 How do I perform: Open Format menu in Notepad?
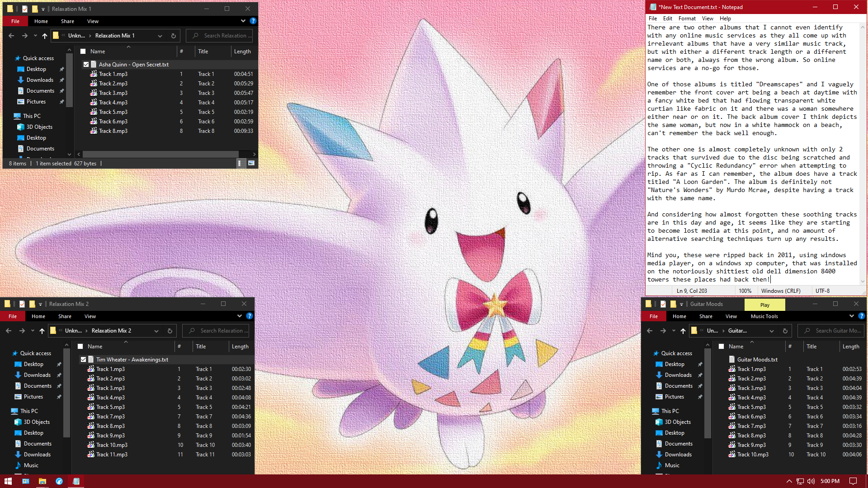click(x=687, y=19)
